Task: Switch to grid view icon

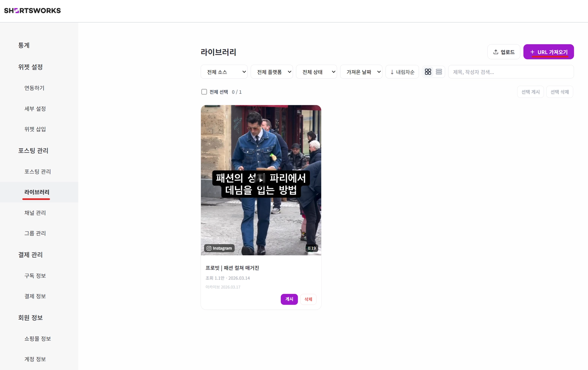Action: [x=428, y=72]
